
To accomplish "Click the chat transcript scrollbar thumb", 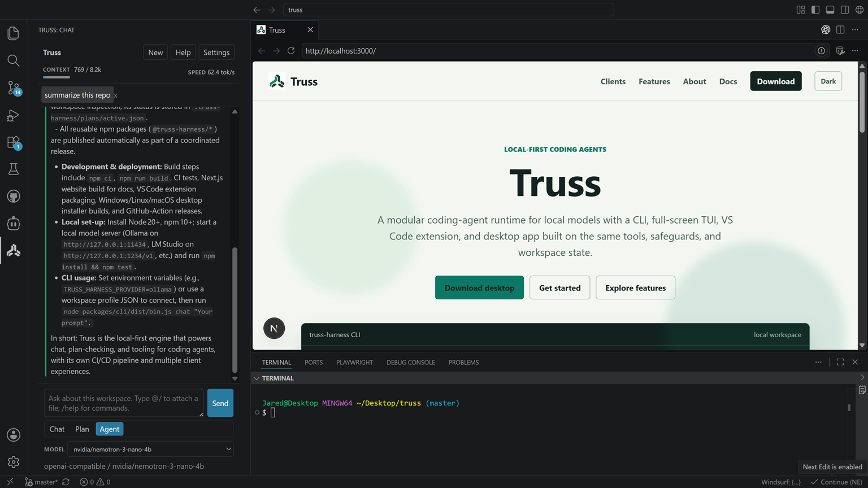I will (x=235, y=310).
